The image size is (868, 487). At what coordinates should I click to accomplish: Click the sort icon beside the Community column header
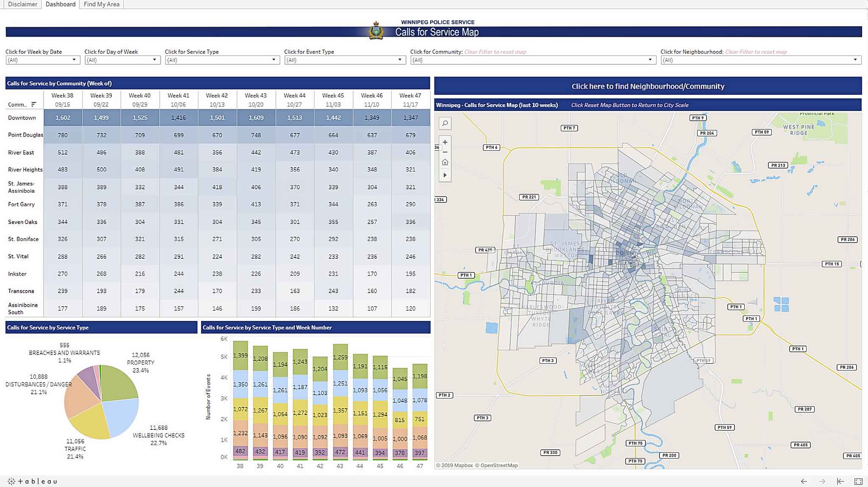[x=33, y=104]
